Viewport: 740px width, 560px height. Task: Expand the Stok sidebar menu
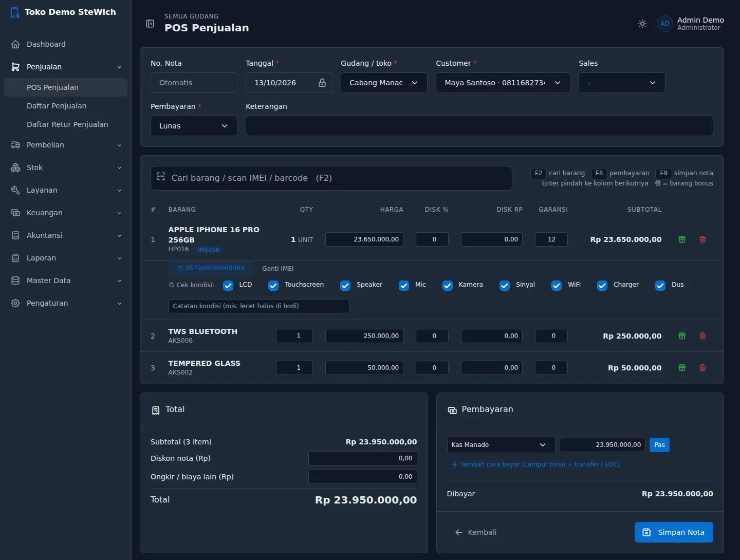click(66, 167)
